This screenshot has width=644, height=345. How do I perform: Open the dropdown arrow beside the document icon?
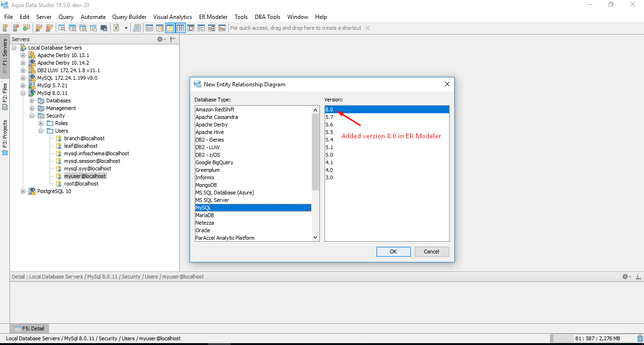pos(126,28)
